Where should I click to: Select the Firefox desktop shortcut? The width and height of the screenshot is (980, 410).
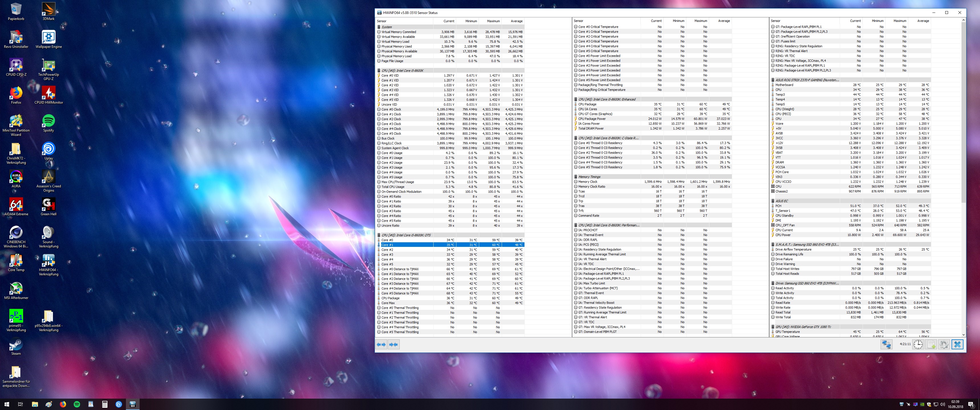click(16, 95)
